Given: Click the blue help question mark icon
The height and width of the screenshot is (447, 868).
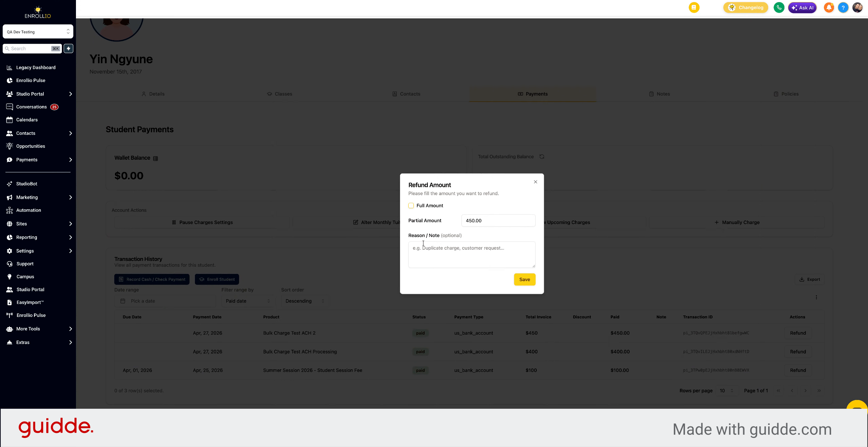Looking at the screenshot, I should (843, 8).
